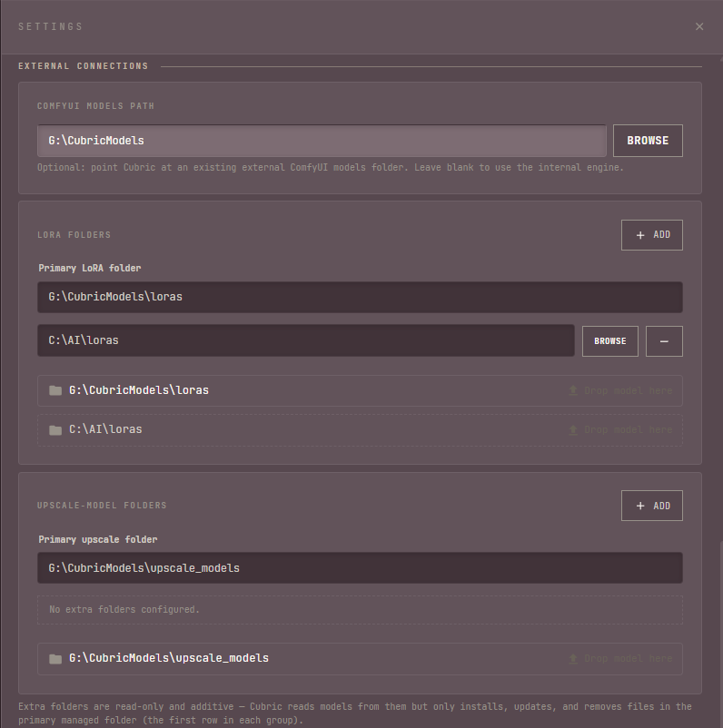Click the 'COMFYUI MODELS PATH' label
This screenshot has width=723, height=728.
(x=95, y=106)
